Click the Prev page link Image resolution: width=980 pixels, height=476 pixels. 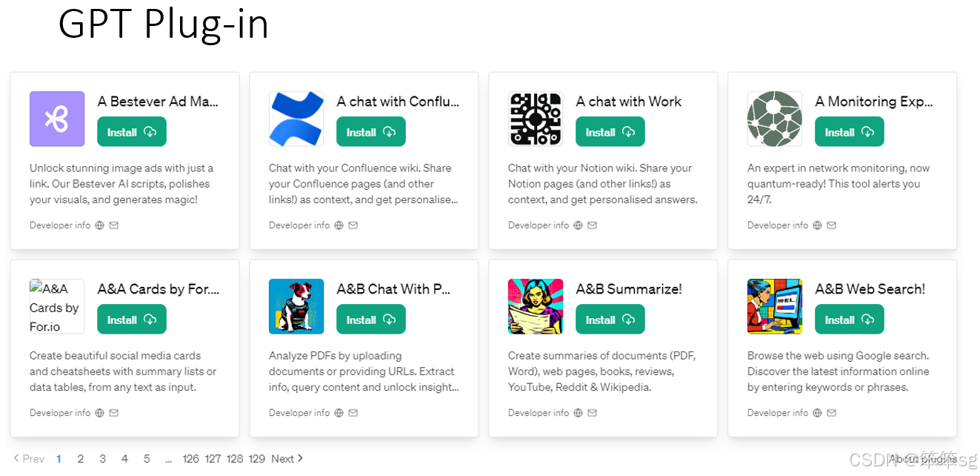29,459
